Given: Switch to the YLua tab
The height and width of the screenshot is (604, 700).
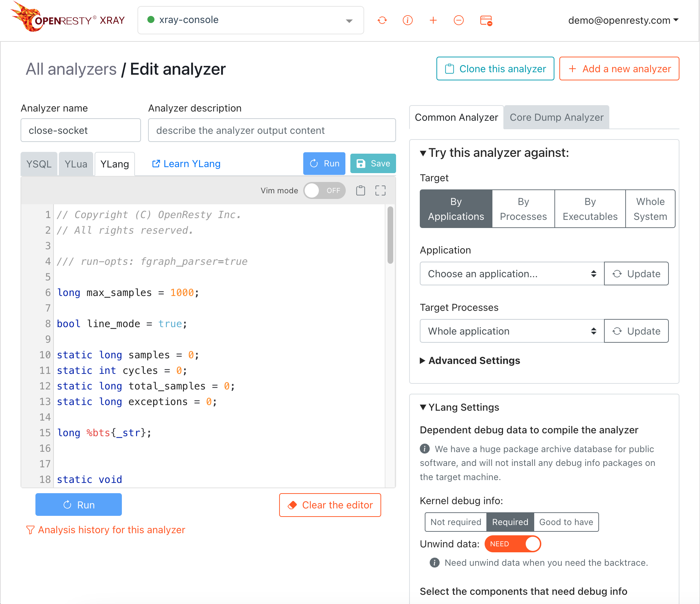Looking at the screenshot, I should [x=76, y=164].
